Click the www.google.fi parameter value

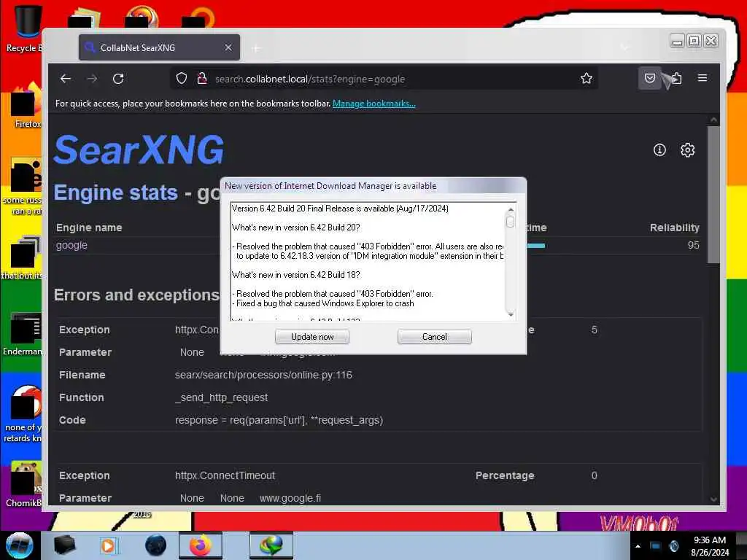click(x=290, y=498)
